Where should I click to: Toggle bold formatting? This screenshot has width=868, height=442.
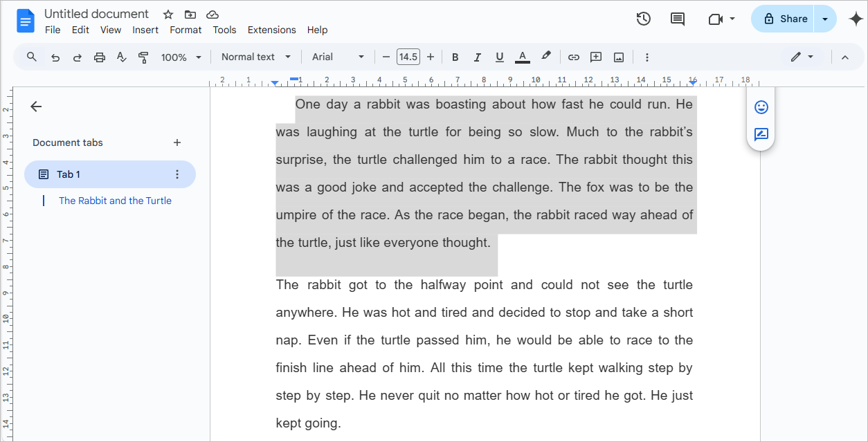455,57
